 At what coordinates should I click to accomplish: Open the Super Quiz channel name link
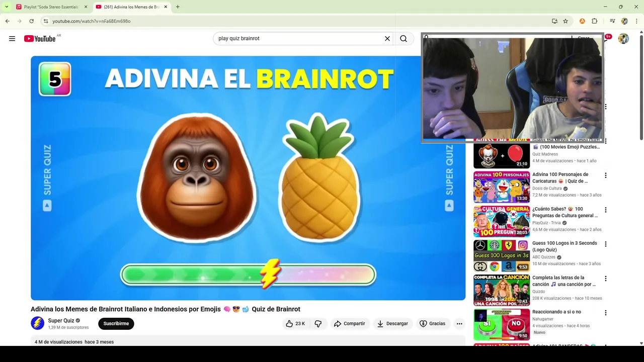pyautogui.click(x=61, y=320)
